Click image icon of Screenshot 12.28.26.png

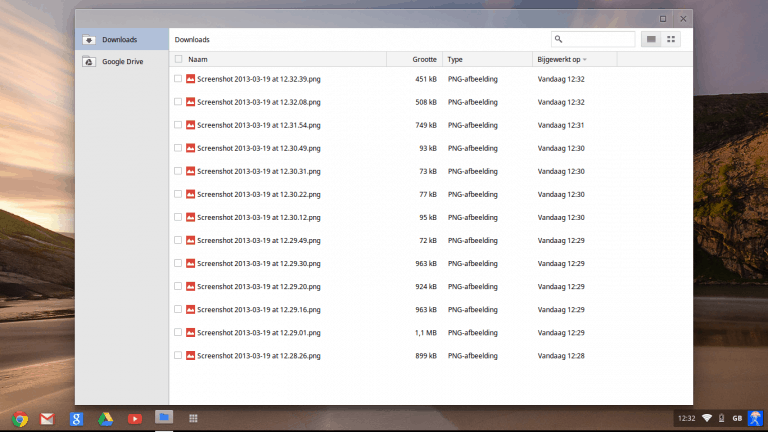pos(191,356)
